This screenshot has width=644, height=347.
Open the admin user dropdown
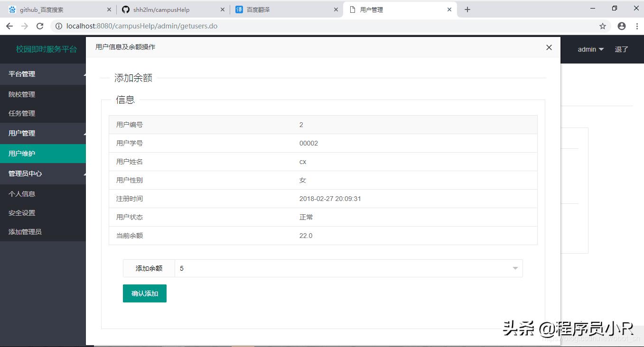coord(590,49)
